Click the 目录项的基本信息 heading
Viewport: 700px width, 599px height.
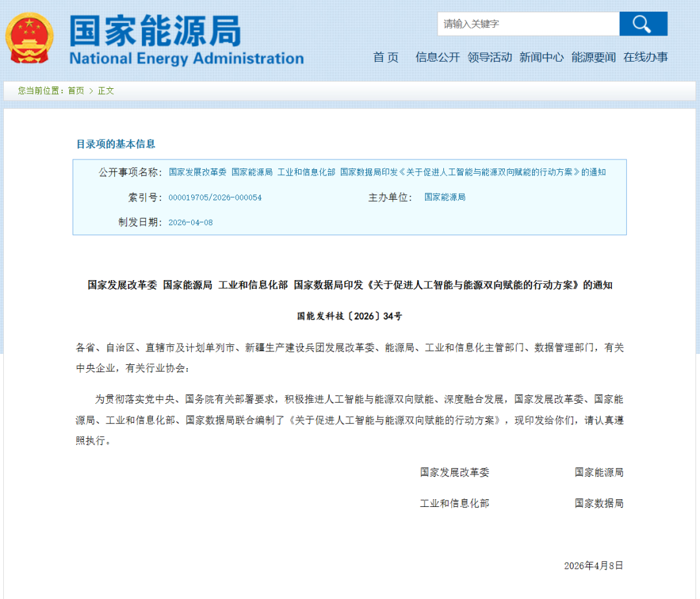point(115,144)
